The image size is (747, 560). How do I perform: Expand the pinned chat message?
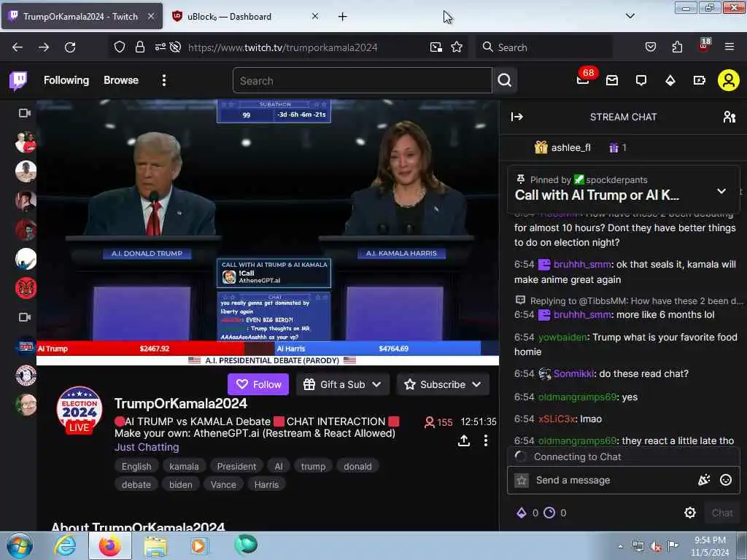(x=721, y=191)
